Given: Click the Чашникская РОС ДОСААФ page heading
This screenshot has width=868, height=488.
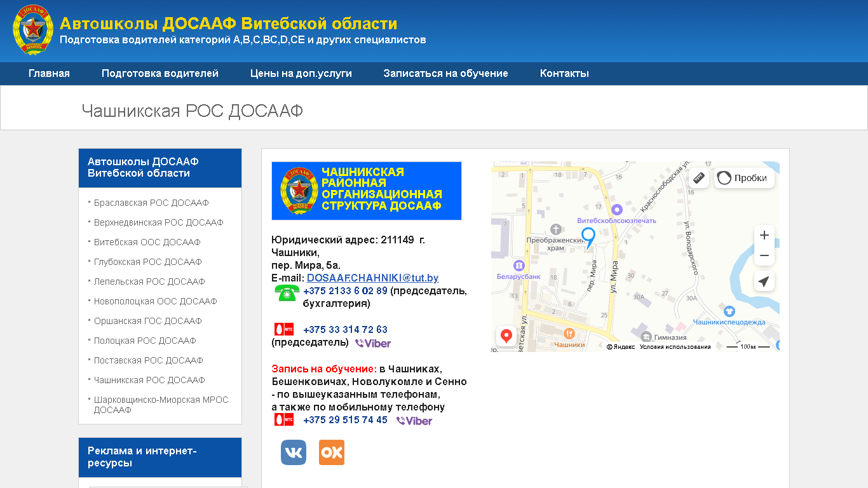Looking at the screenshot, I should pyautogui.click(x=193, y=111).
